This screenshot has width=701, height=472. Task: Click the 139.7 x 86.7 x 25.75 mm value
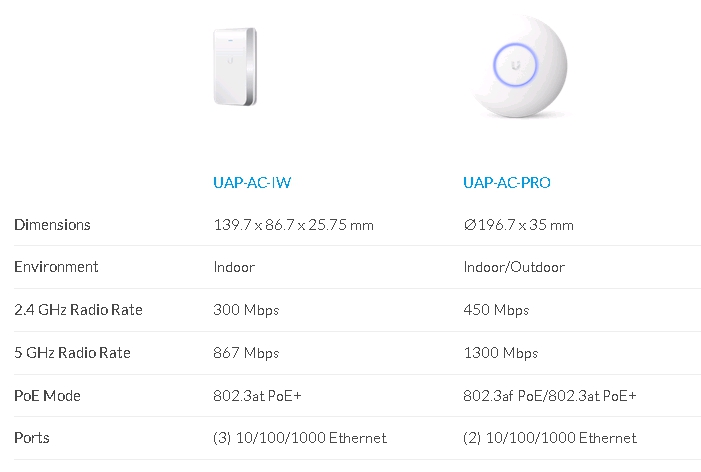[293, 225]
